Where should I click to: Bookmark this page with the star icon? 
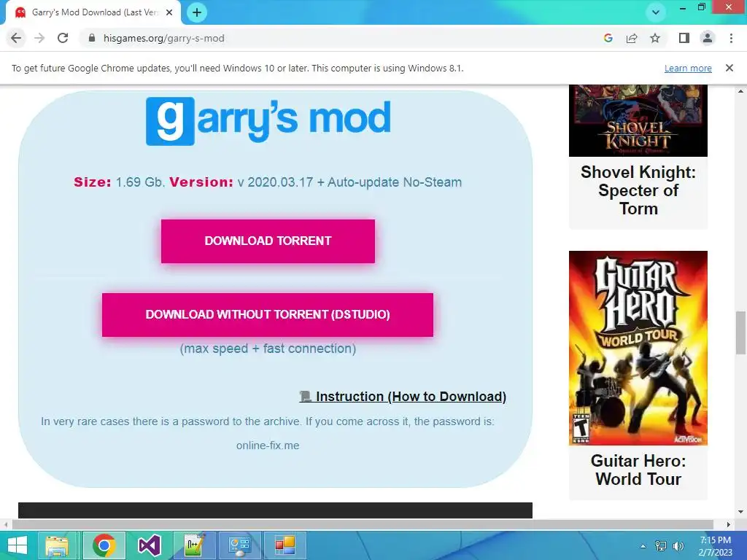pos(655,38)
